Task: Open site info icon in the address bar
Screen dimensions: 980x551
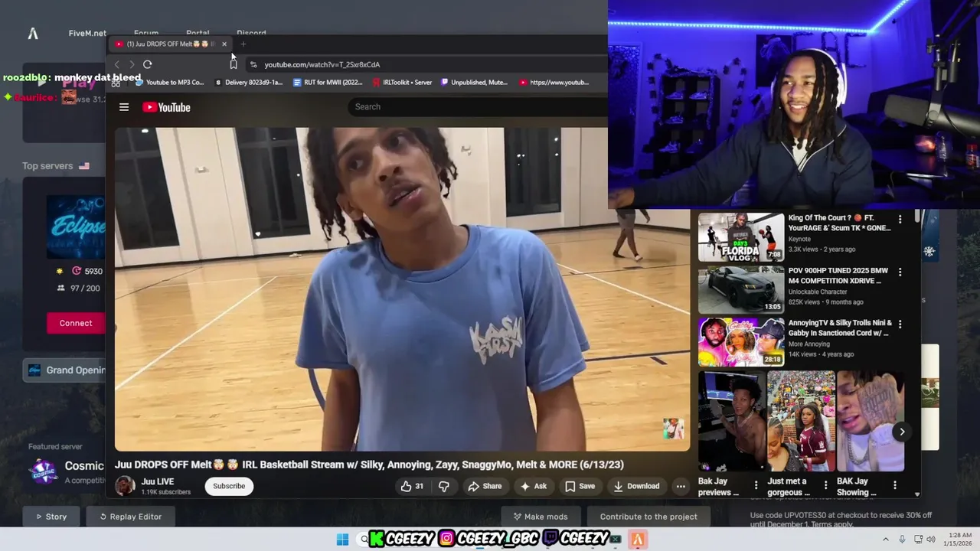Action: click(253, 65)
